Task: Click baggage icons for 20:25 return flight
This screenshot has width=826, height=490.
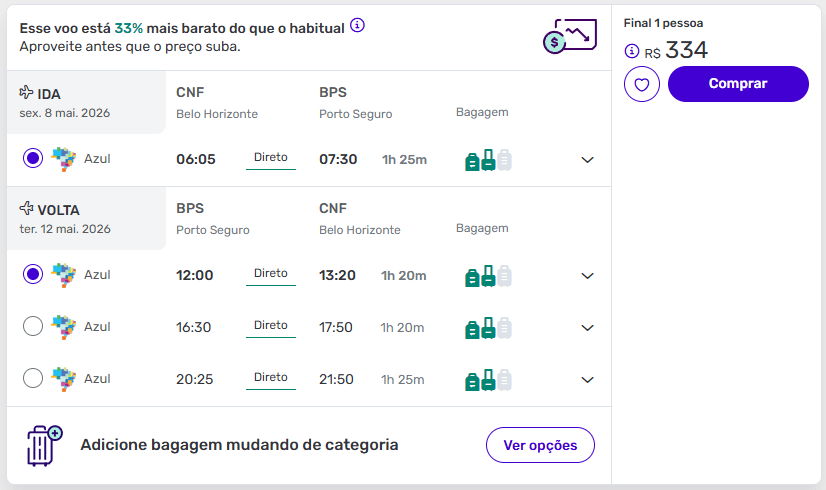Action: [x=488, y=380]
